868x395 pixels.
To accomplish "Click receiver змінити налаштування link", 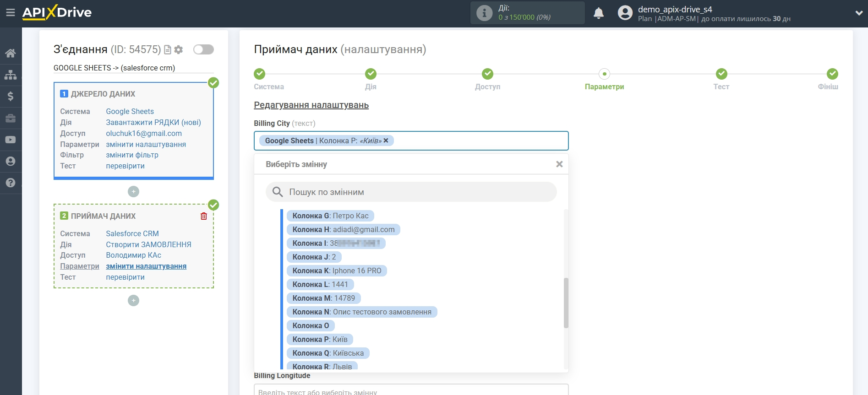I will point(146,266).
